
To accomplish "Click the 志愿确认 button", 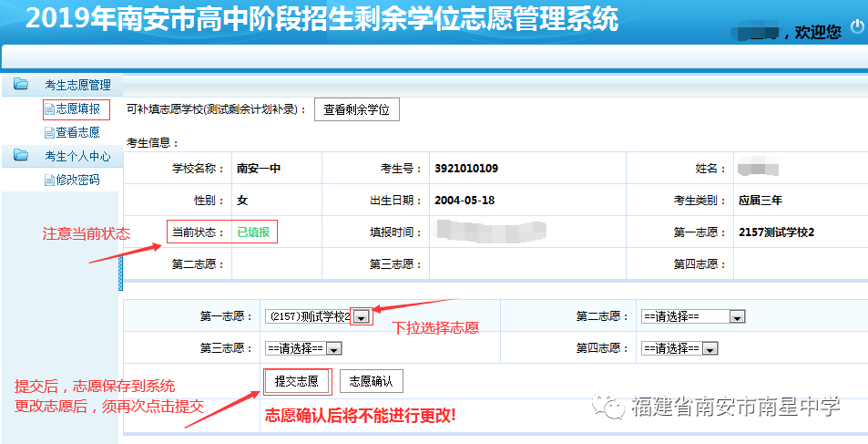I will click(x=371, y=381).
